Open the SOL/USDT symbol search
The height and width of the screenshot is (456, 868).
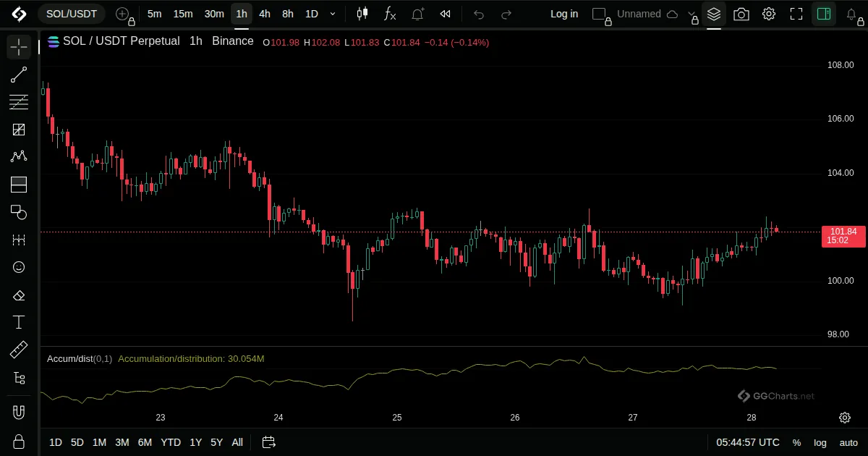pyautogui.click(x=72, y=14)
